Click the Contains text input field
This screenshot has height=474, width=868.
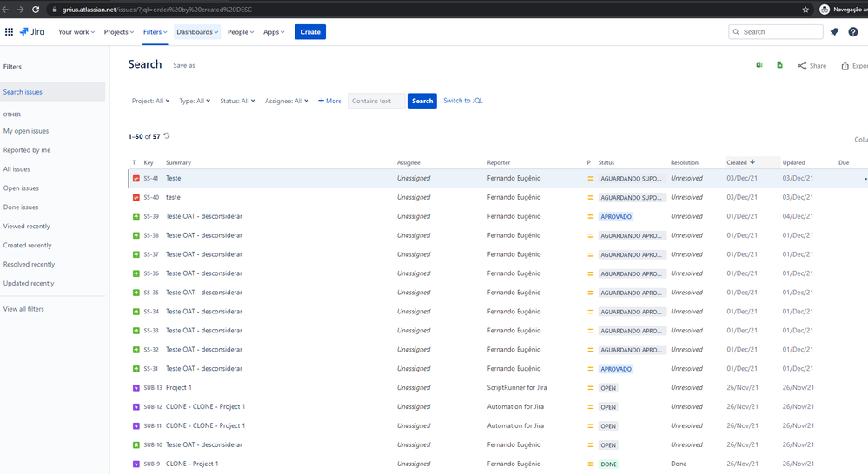tap(376, 101)
